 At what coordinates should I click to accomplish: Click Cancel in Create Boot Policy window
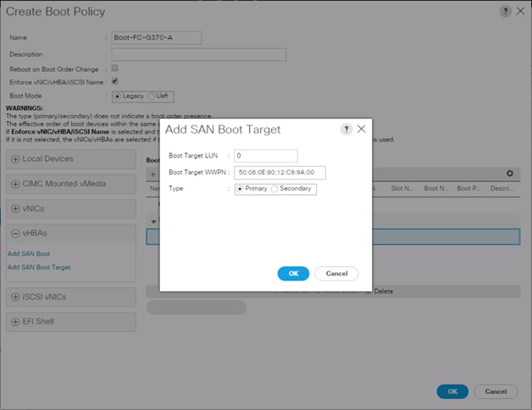coord(496,391)
